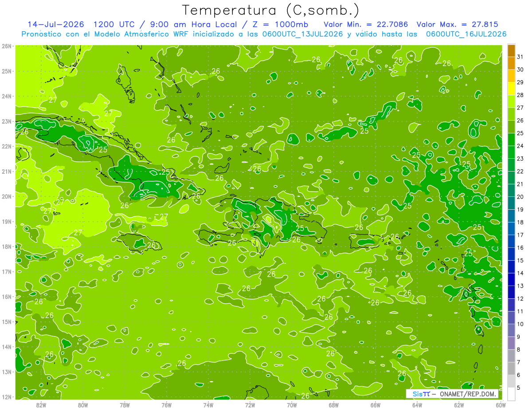This screenshot has width=532, height=411.
Task: Click the '20N' latitude label
Action: coord(7,196)
